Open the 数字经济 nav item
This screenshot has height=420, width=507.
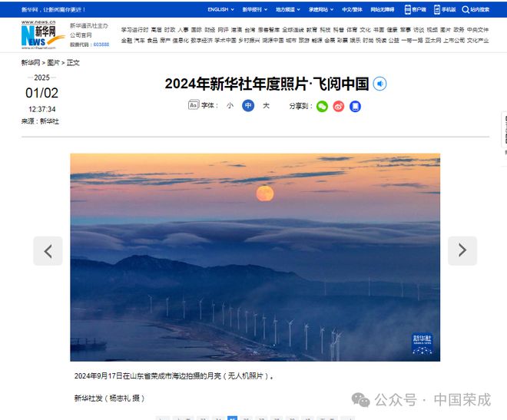click(201, 41)
